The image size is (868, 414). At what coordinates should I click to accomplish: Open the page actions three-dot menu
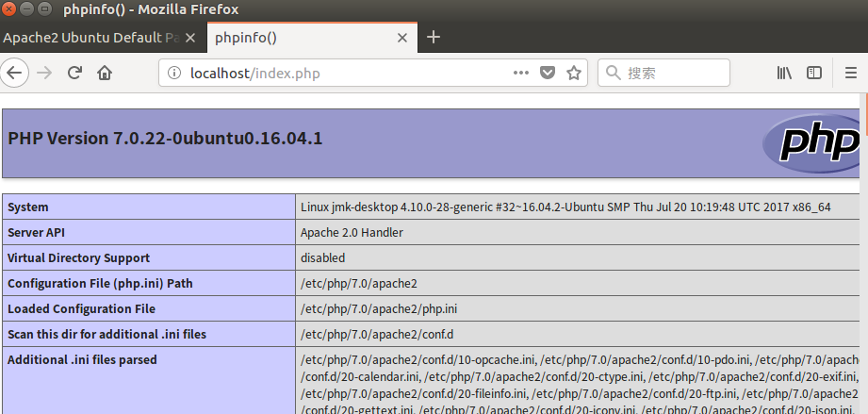[521, 73]
